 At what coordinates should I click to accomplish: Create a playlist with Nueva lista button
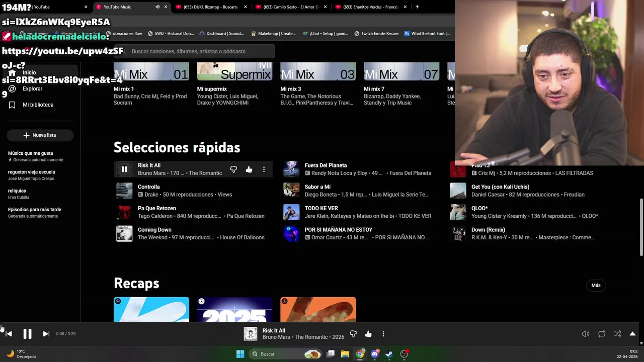click(40, 135)
